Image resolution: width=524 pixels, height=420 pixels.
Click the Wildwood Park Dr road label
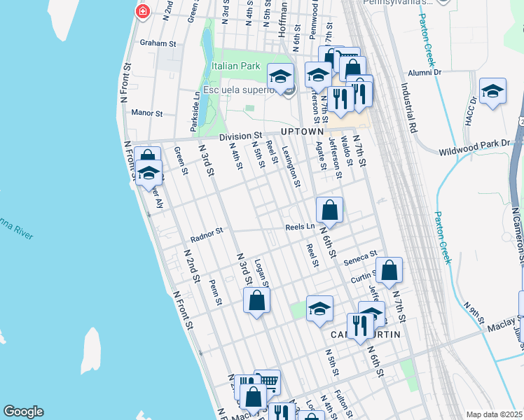pyautogui.click(x=474, y=148)
